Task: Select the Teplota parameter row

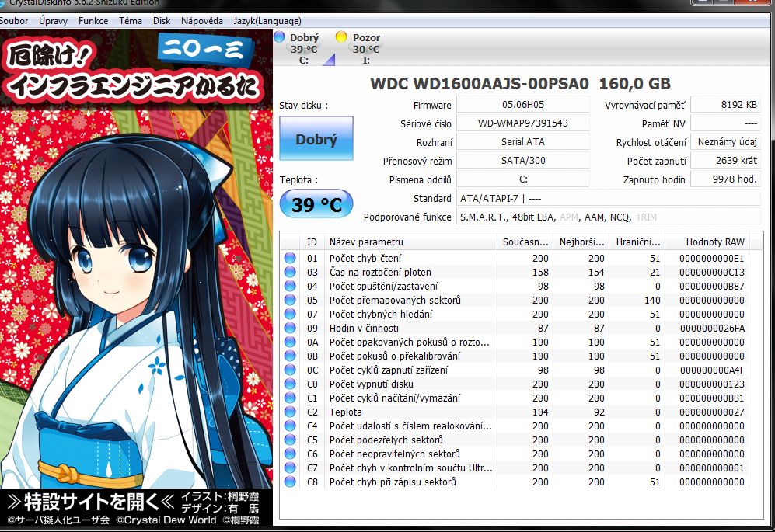Action: 515,412
